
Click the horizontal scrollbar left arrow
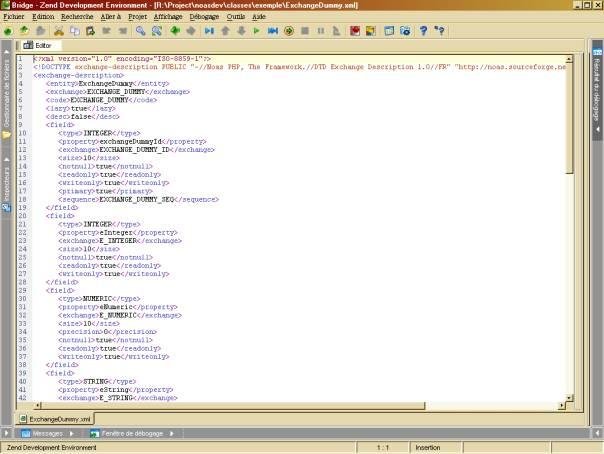tap(38, 405)
